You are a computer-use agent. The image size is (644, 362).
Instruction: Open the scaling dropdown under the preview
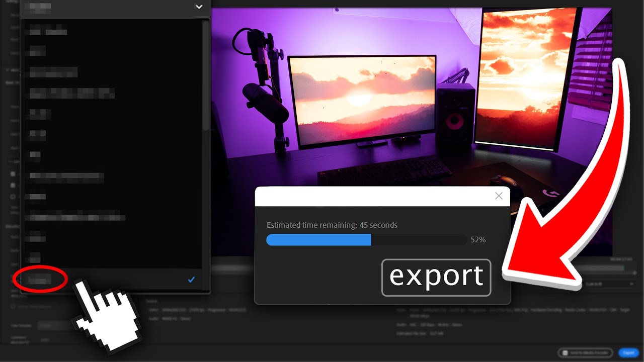(x=609, y=284)
